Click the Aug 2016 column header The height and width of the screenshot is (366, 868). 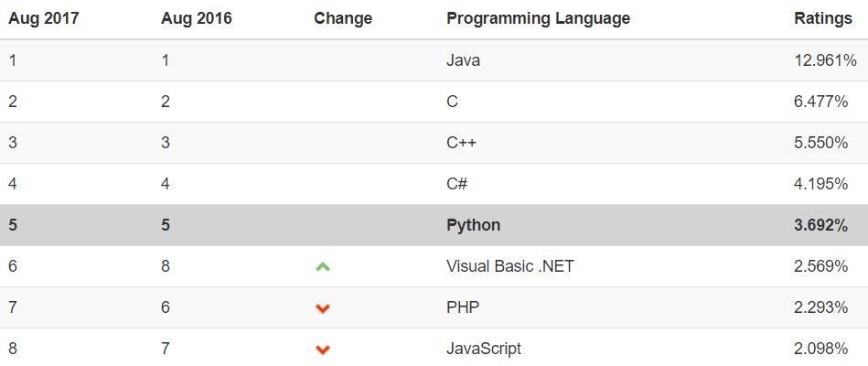(197, 18)
